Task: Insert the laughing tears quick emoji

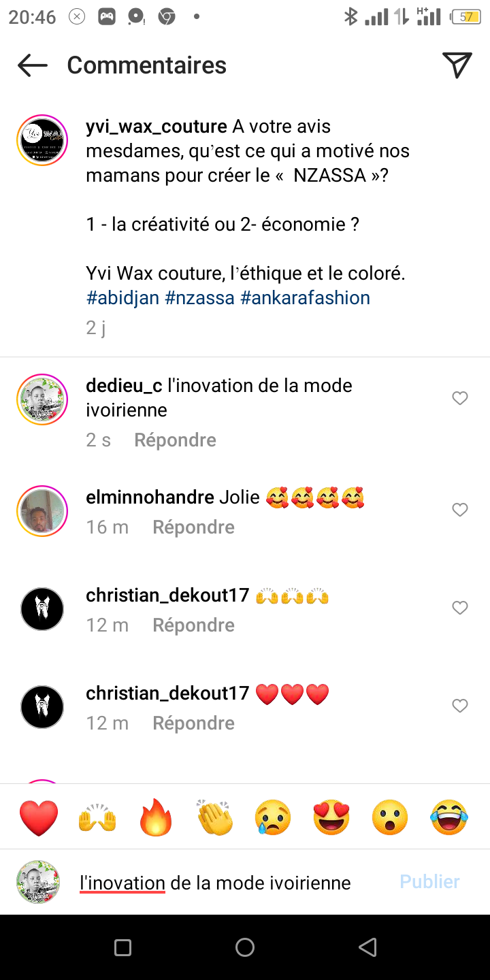Action: pos(449,817)
